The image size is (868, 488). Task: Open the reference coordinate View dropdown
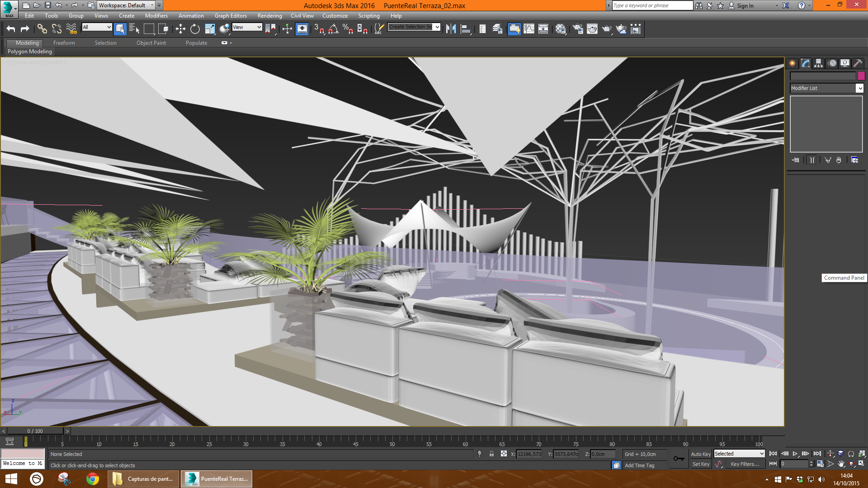click(247, 27)
